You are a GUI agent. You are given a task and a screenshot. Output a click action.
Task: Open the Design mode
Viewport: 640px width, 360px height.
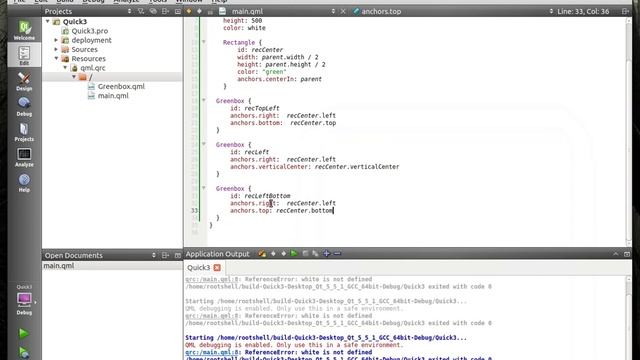pos(24,81)
